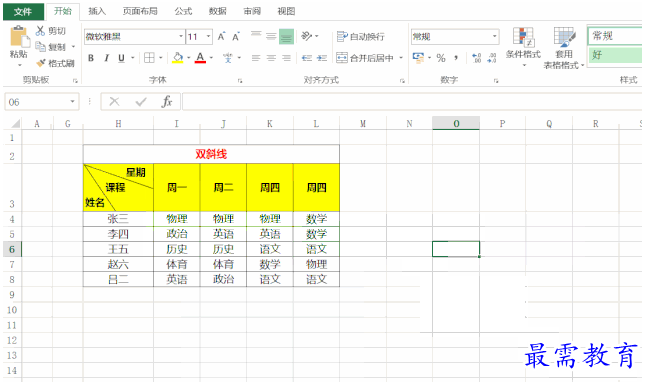Align text left
The image size is (646, 387).
click(256, 58)
